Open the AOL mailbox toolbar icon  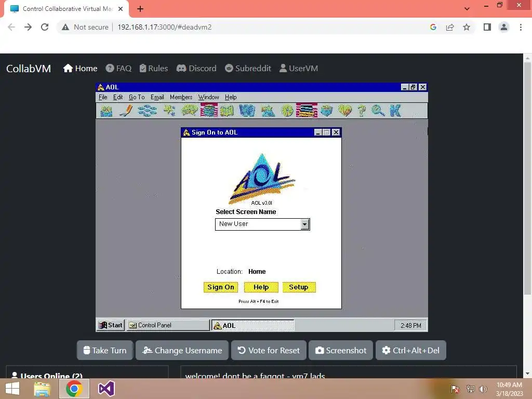(x=106, y=111)
